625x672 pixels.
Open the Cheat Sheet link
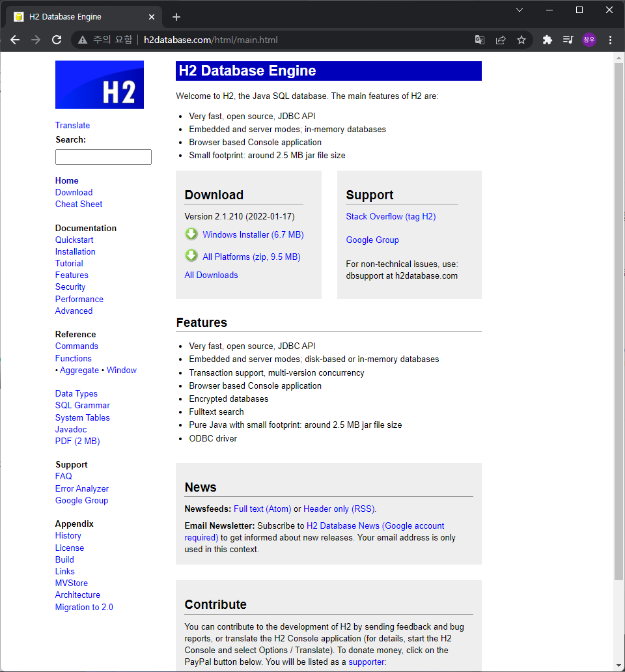[79, 204]
